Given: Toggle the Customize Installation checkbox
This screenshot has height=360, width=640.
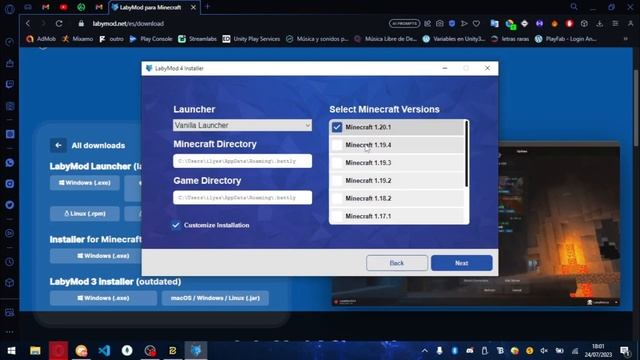Looking at the screenshot, I should click(176, 225).
